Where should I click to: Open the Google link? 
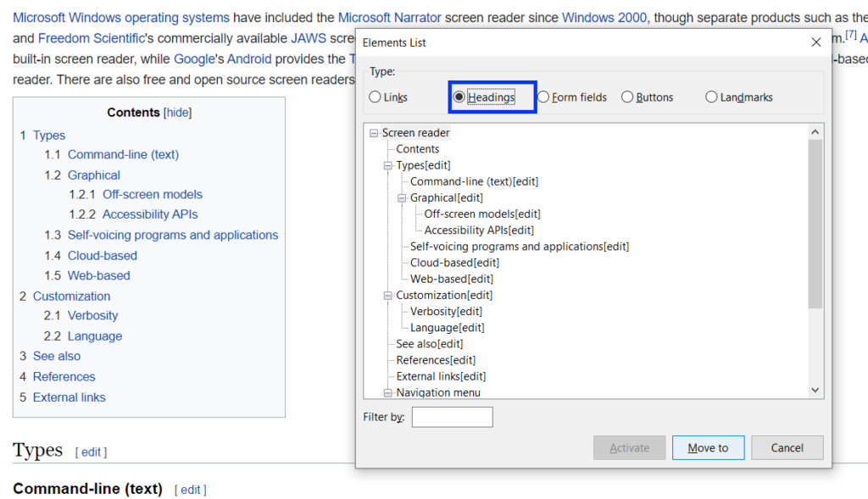tap(194, 59)
